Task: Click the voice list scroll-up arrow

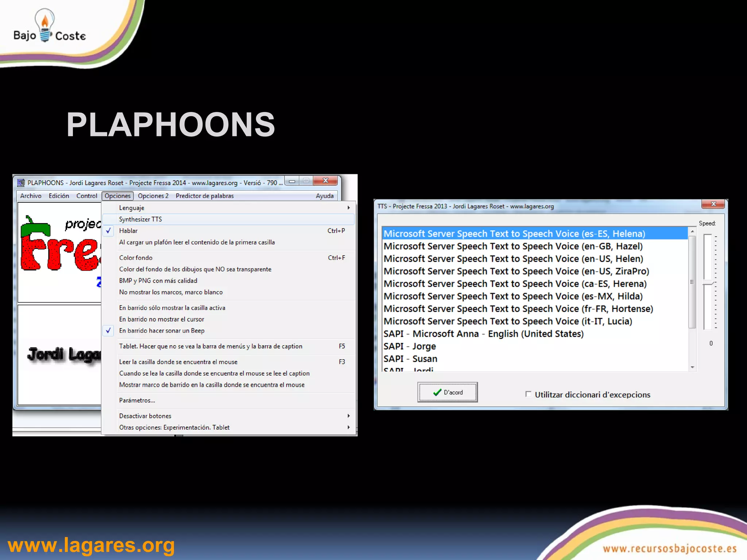Action: click(692, 232)
